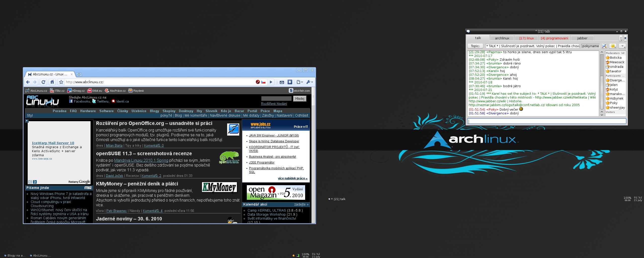Switch to the [17] linux chat tab
Image resolution: width=644 pixels, height=258 pixels.
527,38
